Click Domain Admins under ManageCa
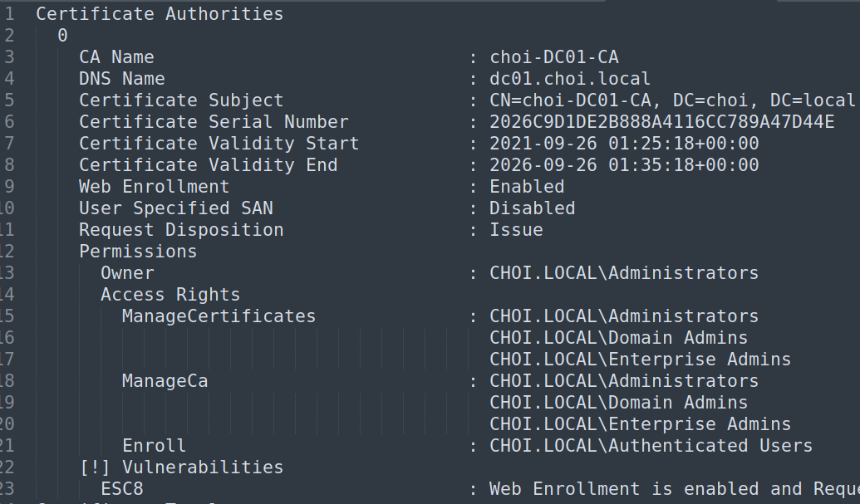Viewport: 860px width, 504px height. [x=618, y=403]
